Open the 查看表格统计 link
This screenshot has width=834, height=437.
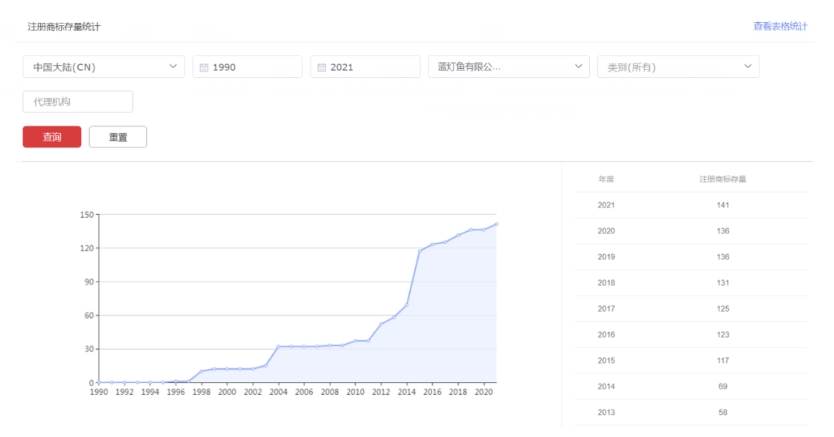(x=779, y=26)
